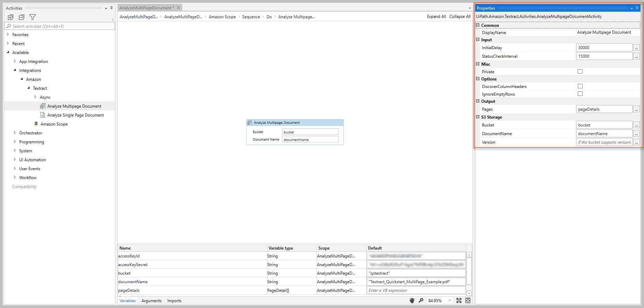The image size is (644, 308).
Task: Switch to the Variables tab
Action: pos(128,301)
